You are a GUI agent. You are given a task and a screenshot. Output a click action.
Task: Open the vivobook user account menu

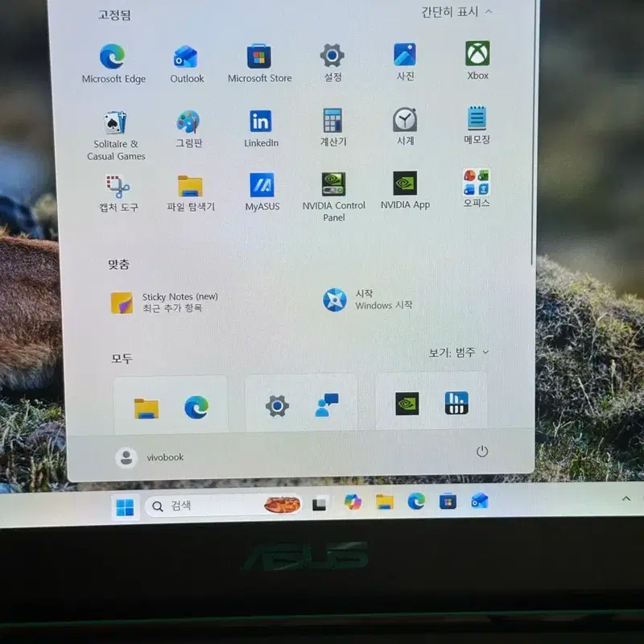pos(149,457)
